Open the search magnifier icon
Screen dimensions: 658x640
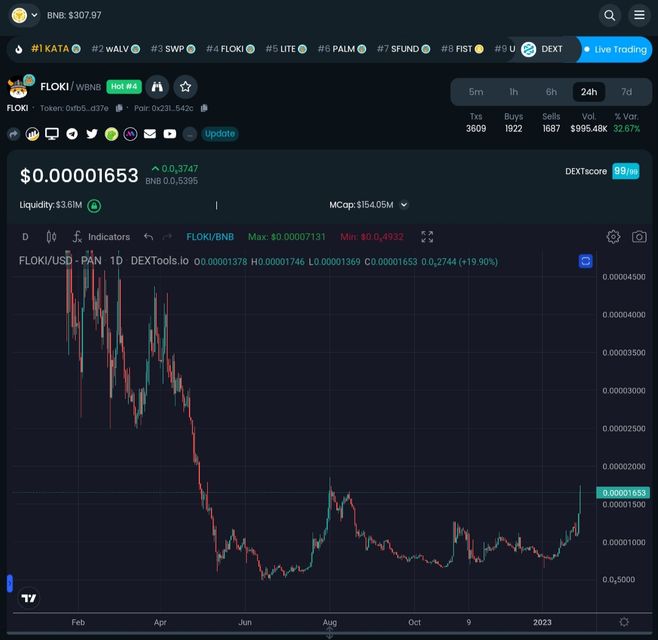click(x=609, y=16)
